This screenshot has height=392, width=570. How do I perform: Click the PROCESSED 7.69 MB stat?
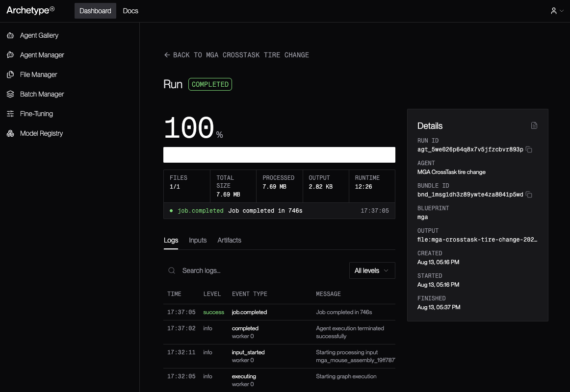pos(280,186)
